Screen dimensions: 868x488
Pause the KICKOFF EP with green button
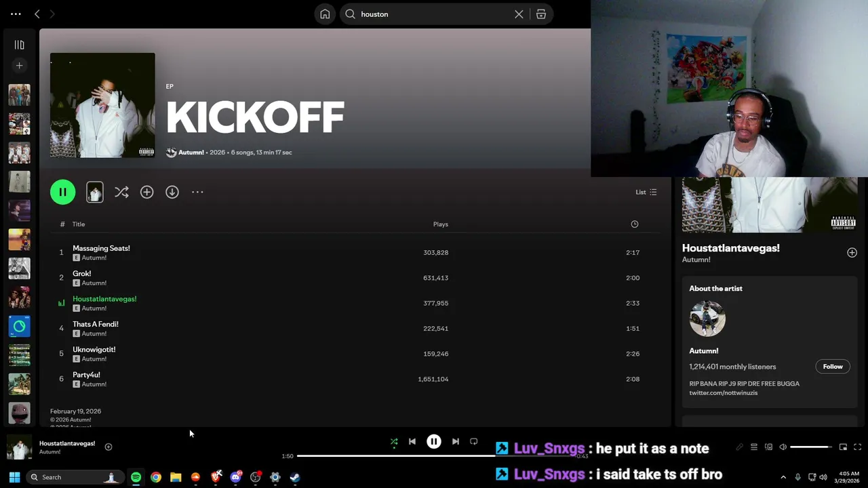[62, 192]
